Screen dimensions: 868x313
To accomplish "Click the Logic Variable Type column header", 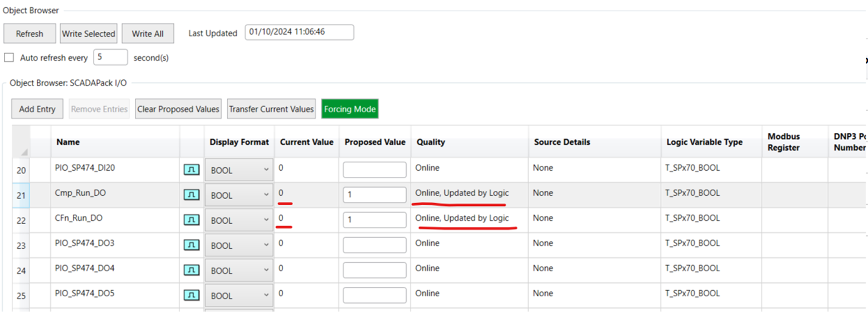I will click(x=711, y=142).
